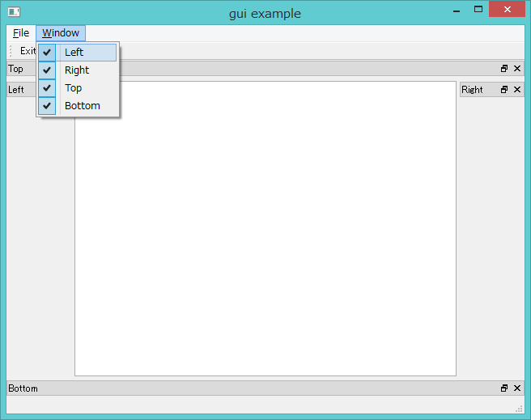
Task: Click the toolbar drag handle
Action: tap(11, 51)
